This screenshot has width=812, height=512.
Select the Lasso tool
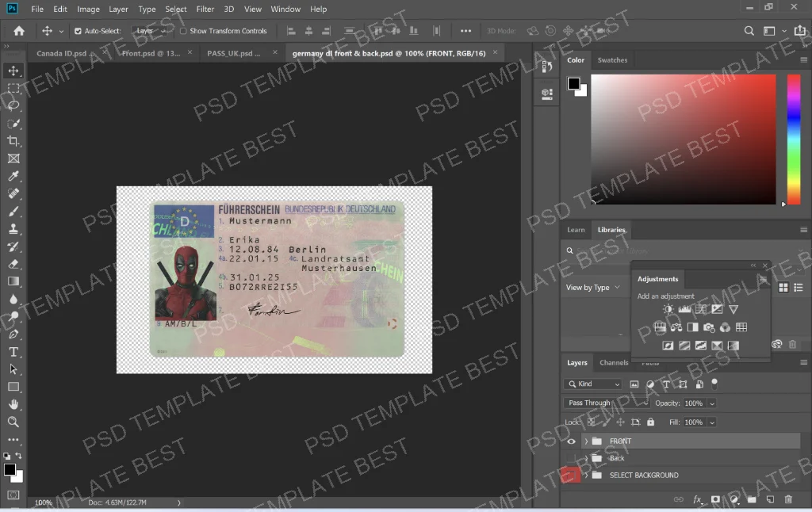pos(13,105)
